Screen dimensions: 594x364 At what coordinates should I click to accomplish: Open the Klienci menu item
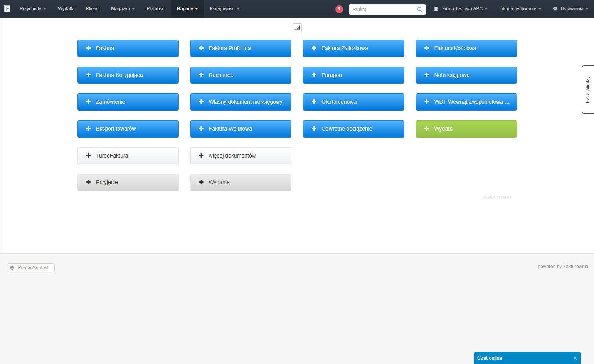pos(93,9)
